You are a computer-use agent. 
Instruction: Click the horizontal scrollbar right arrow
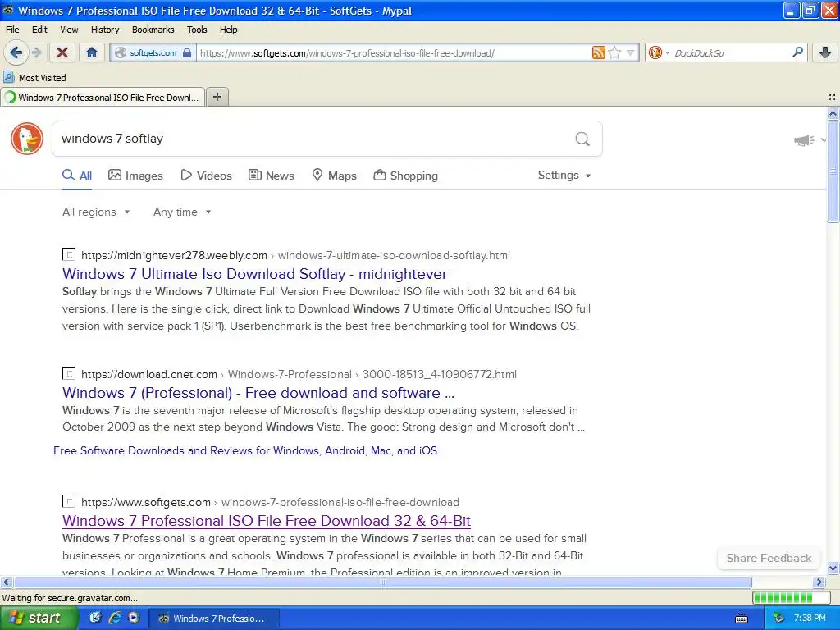pyautogui.click(x=819, y=582)
